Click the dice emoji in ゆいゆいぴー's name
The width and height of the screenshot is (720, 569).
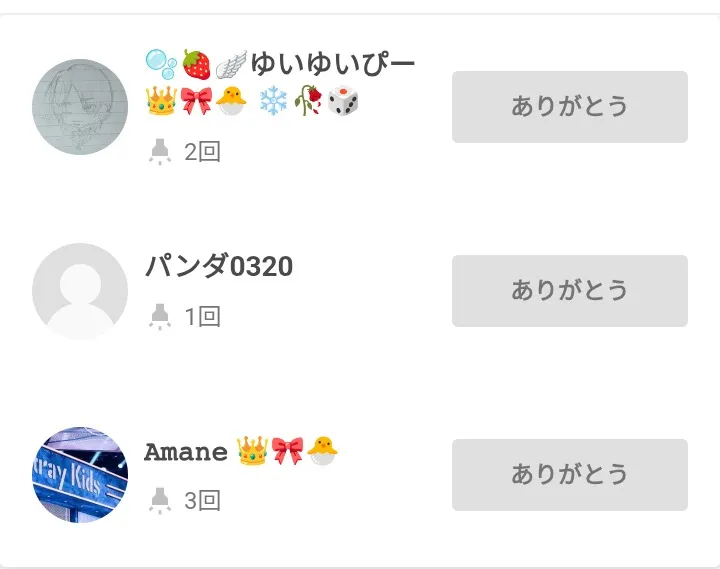point(343,100)
